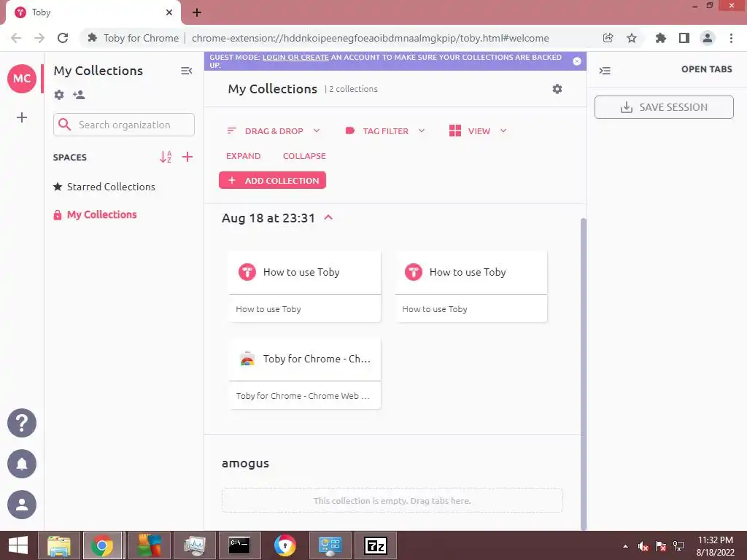The image size is (747, 560).
Task: Click the muted volume tray icon
Action: click(643, 546)
